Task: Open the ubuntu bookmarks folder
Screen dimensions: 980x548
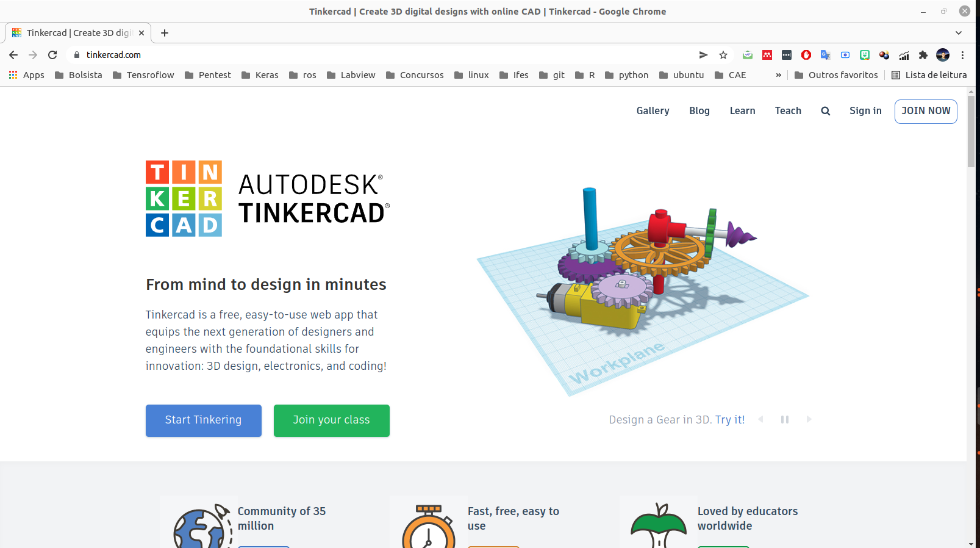Action: pyautogui.click(x=682, y=75)
